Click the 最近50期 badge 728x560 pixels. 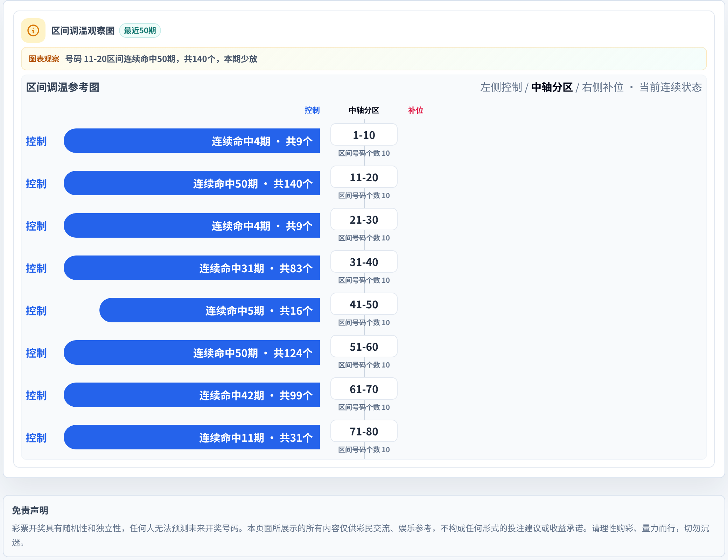(x=140, y=30)
